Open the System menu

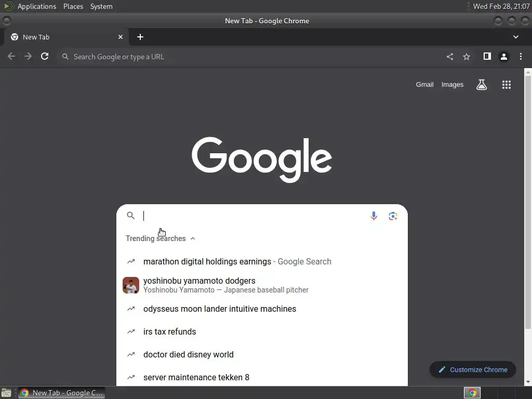[101, 6]
